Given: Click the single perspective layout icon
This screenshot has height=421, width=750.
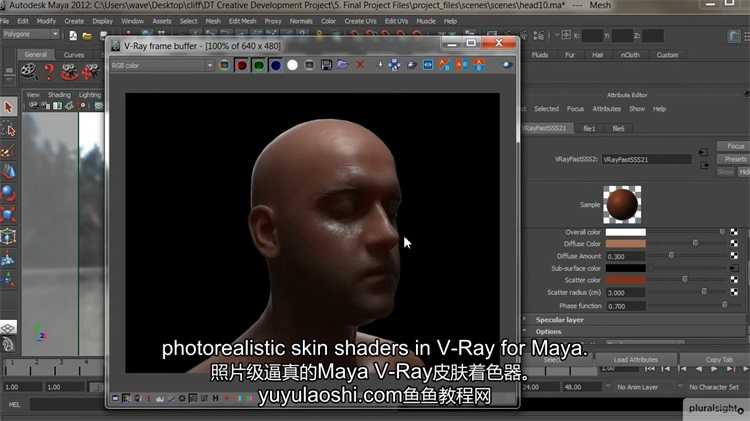Looking at the screenshot, I should click(9, 328).
